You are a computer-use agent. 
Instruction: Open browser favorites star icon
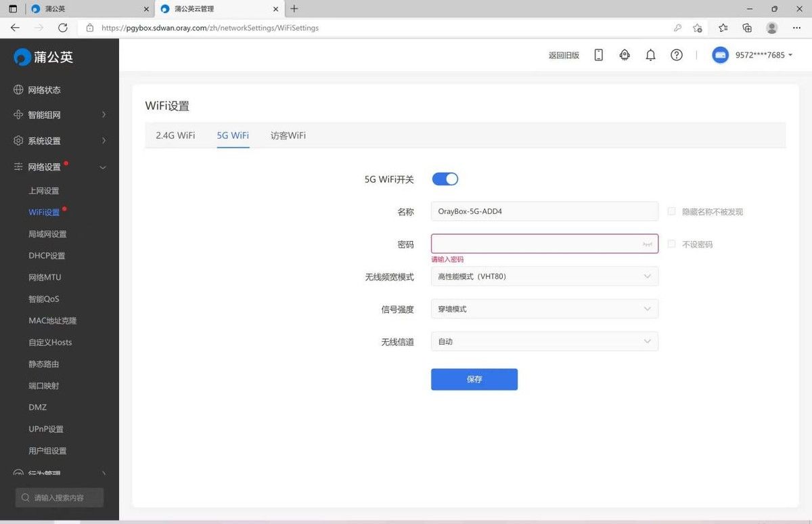pos(723,28)
